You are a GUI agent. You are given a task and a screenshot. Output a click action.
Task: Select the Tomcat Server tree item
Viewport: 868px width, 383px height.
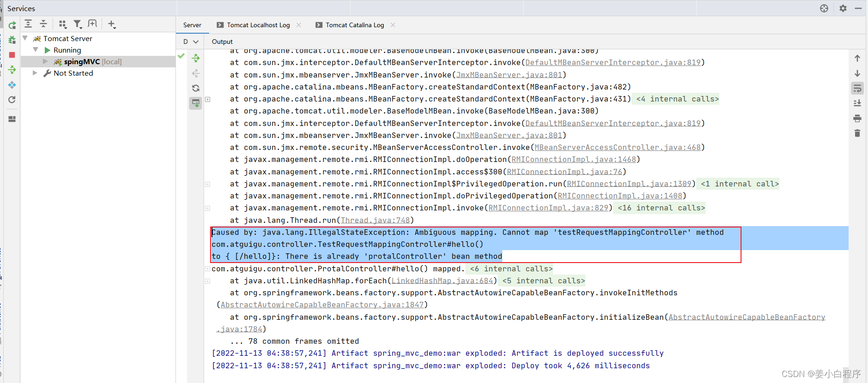click(x=68, y=38)
